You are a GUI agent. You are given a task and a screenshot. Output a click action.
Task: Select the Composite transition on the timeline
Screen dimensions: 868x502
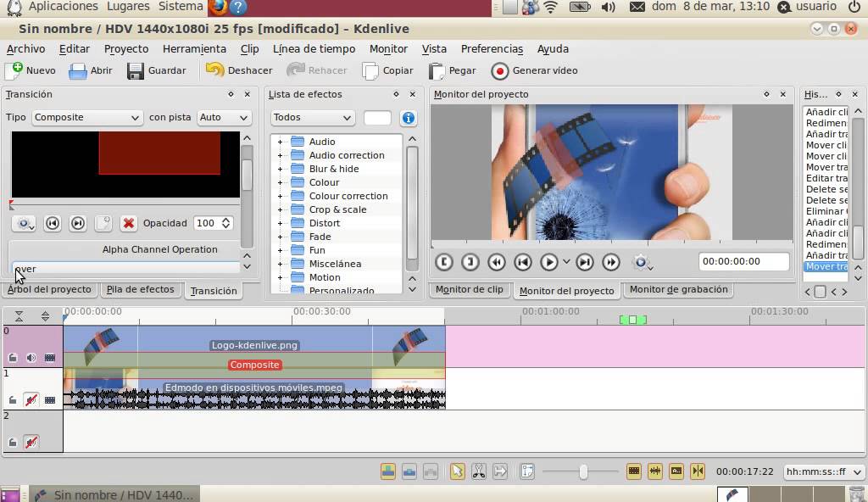coord(254,365)
